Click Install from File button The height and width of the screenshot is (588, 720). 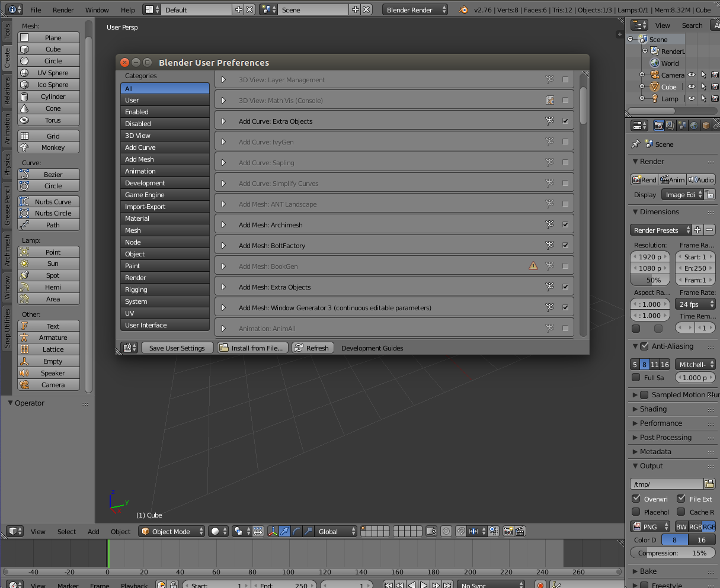tap(252, 348)
